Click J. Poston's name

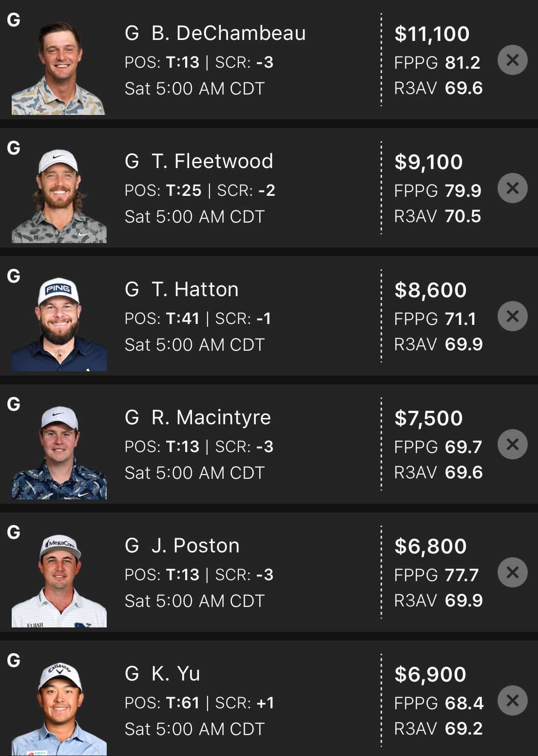(195, 546)
